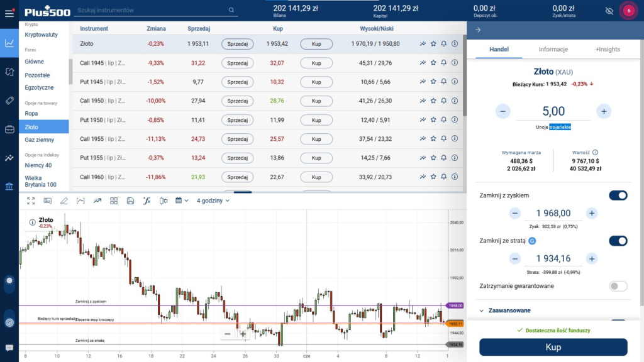Enable Zatrzymanie gwarantowane switch
This screenshot has width=644, height=362.
point(618,286)
